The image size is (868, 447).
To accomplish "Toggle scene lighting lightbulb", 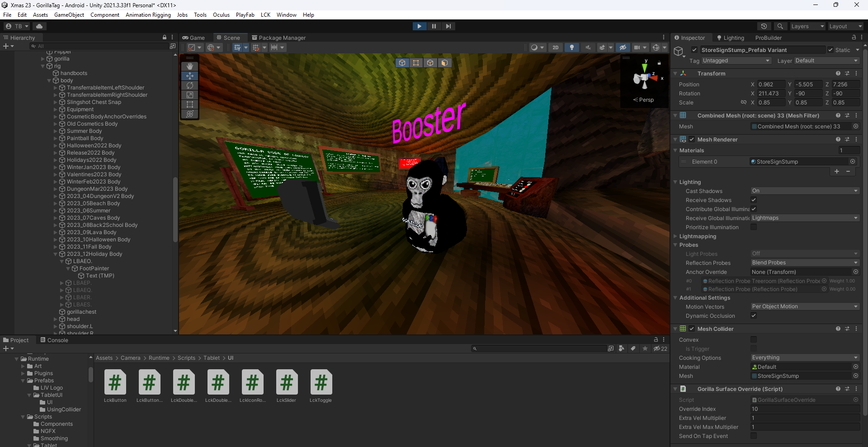I will pos(572,47).
